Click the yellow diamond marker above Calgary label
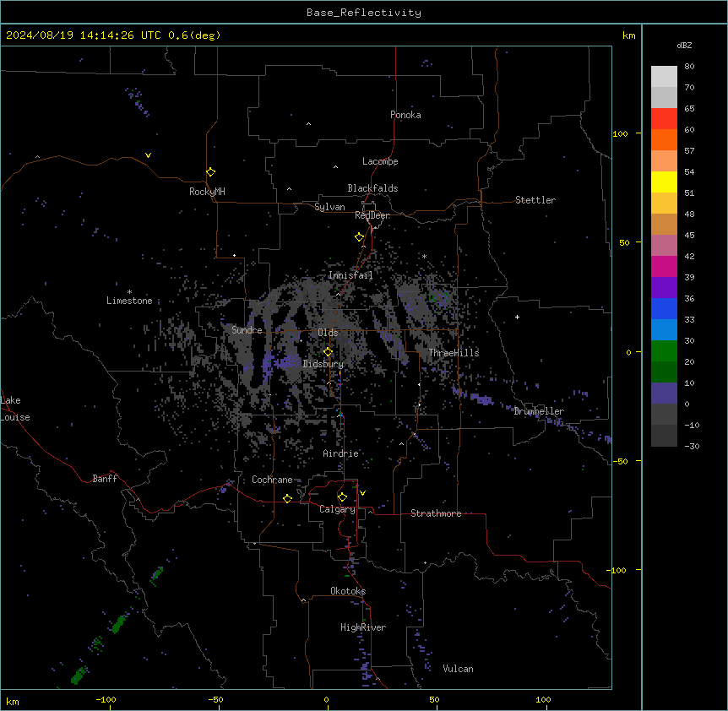 coord(342,497)
